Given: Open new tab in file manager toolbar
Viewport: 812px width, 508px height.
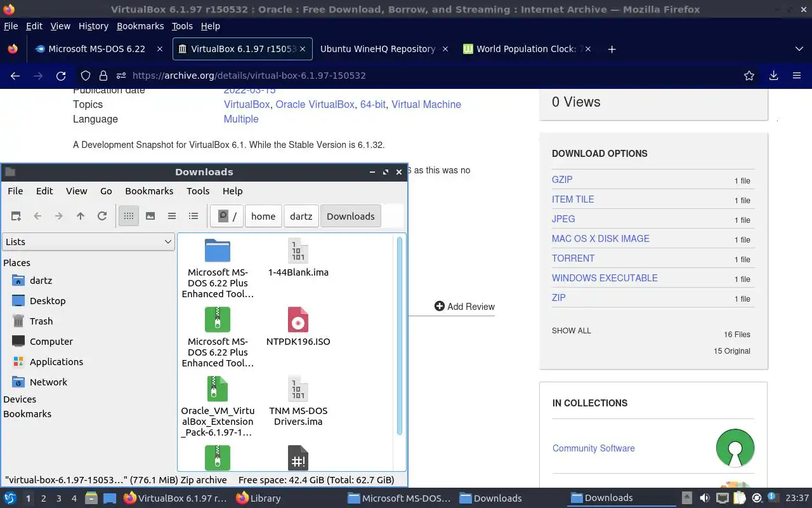Looking at the screenshot, I should click(16, 216).
